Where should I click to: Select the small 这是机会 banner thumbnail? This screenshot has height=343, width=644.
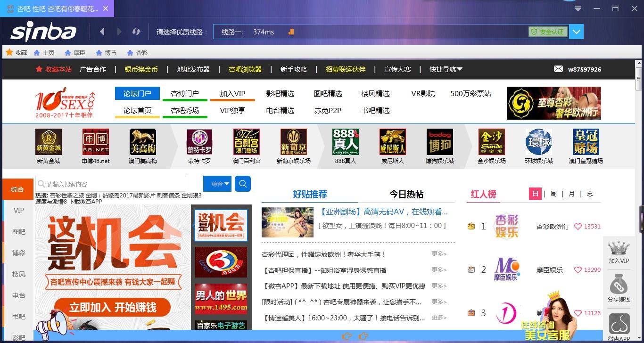(221, 225)
